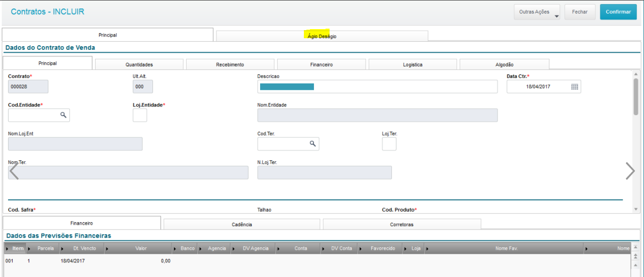Click the Contrato field 000028
This screenshot has height=277, width=644.
point(28,86)
